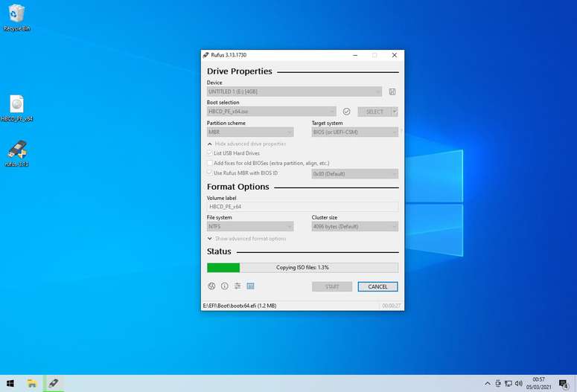Click the SELECT button
The width and height of the screenshot is (577, 392).
(x=374, y=112)
